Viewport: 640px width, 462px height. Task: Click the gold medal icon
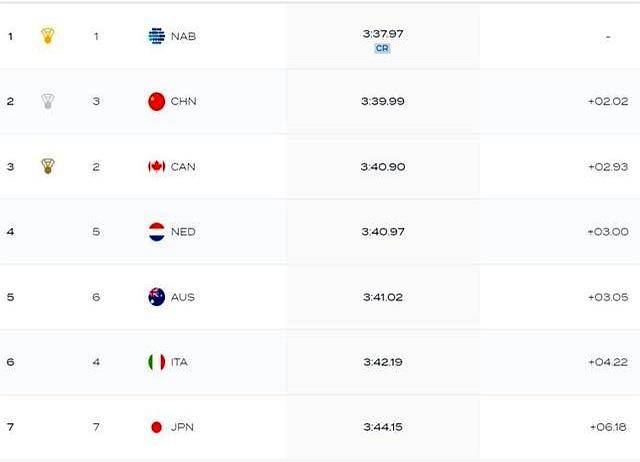click(x=47, y=36)
